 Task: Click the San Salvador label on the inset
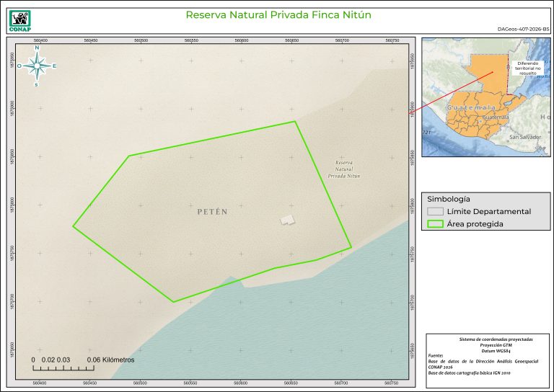[x=524, y=137]
